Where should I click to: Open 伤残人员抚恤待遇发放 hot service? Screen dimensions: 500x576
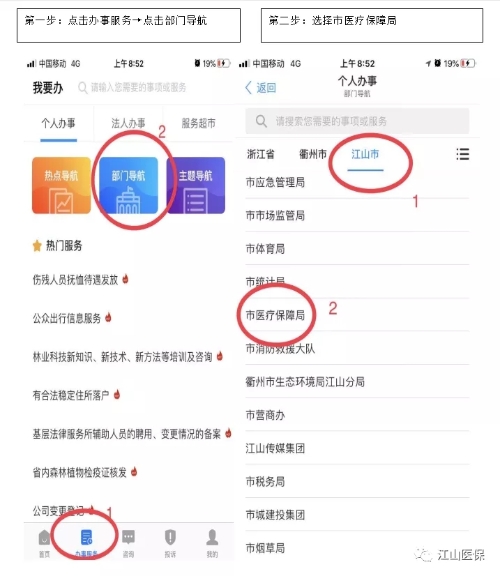75,280
